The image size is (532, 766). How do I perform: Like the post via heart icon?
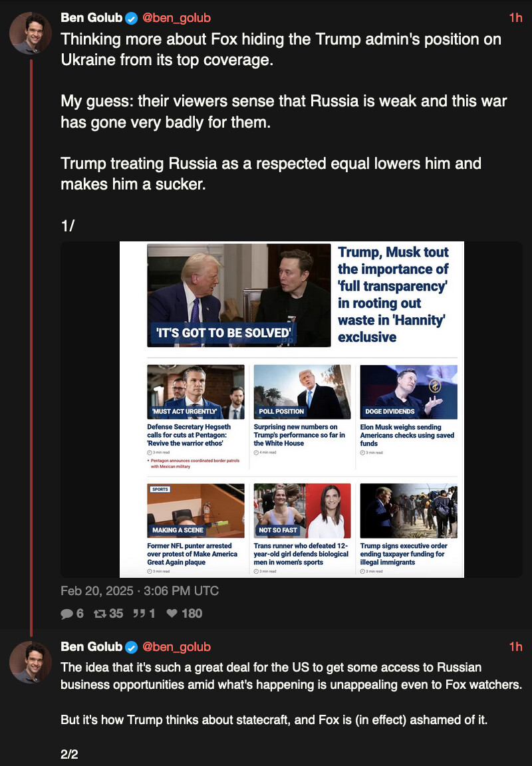(172, 614)
